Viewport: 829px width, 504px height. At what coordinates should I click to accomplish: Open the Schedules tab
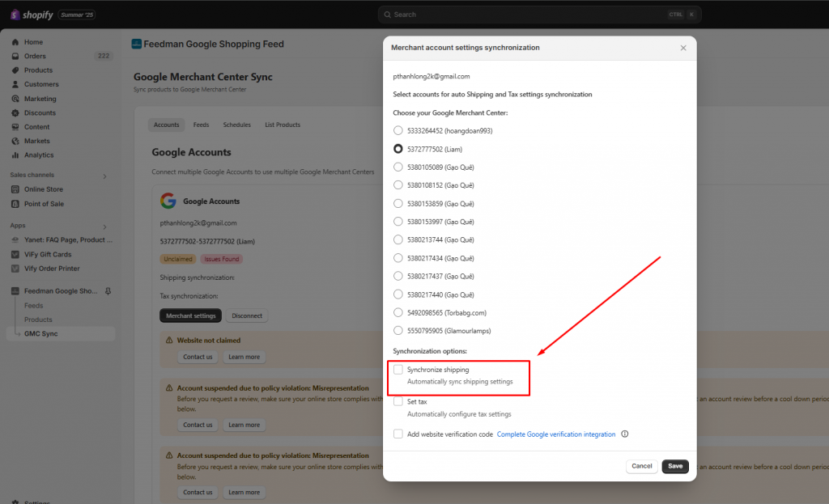click(x=237, y=125)
